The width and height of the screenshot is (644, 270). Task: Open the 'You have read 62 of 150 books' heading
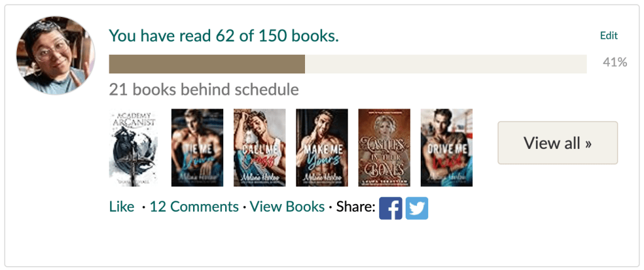click(224, 36)
